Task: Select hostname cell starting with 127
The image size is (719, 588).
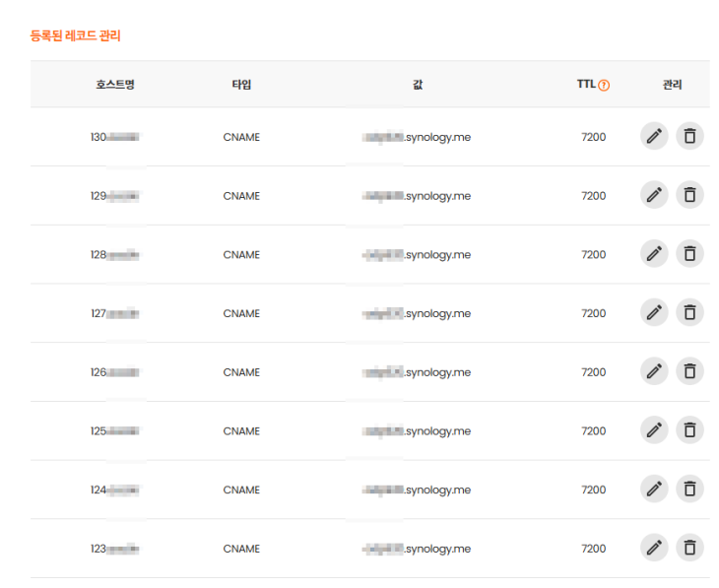Action: click(x=115, y=313)
